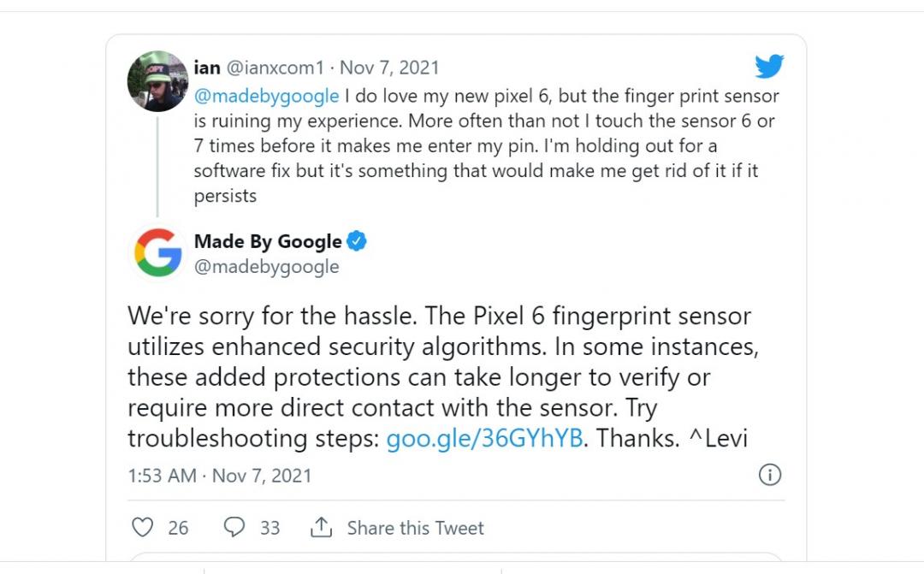Click the @madebygoogle handle under account name

tap(267, 267)
